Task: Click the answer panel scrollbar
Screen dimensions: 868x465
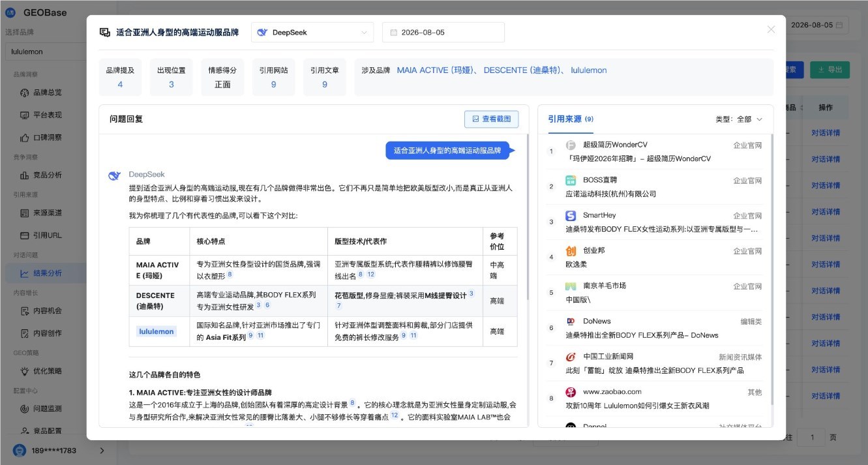Action: (527, 217)
